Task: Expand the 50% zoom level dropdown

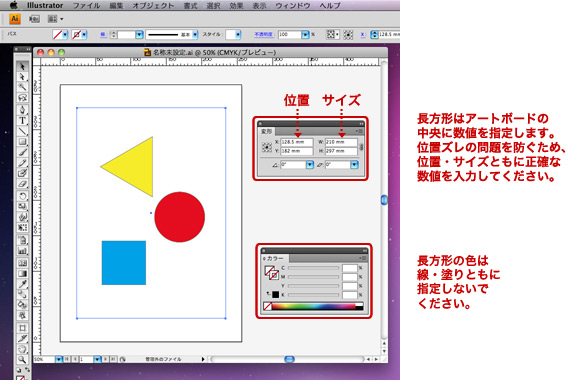Action: point(59,359)
